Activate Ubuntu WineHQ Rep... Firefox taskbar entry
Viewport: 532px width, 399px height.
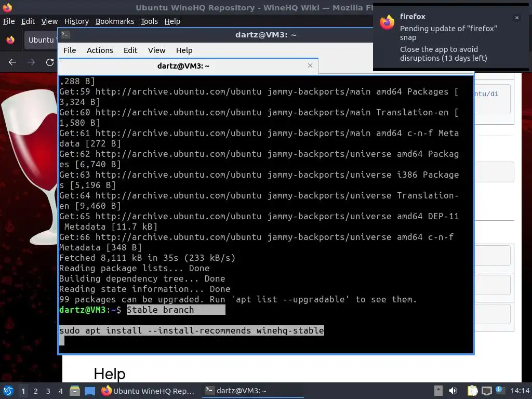(148, 391)
